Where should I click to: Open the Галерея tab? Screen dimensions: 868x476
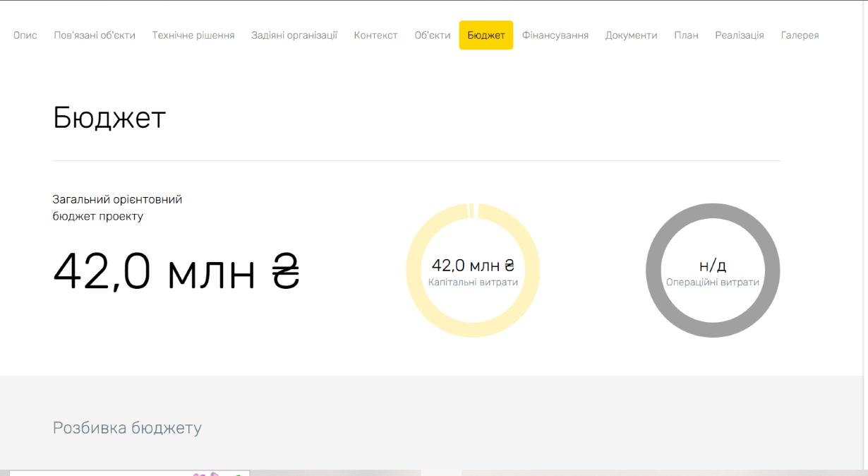tap(800, 35)
